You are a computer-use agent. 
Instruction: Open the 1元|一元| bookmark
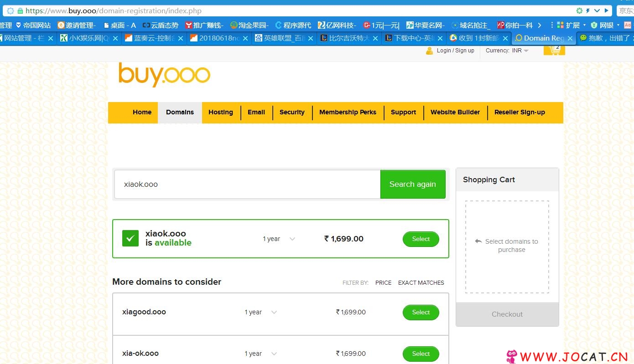(x=381, y=25)
